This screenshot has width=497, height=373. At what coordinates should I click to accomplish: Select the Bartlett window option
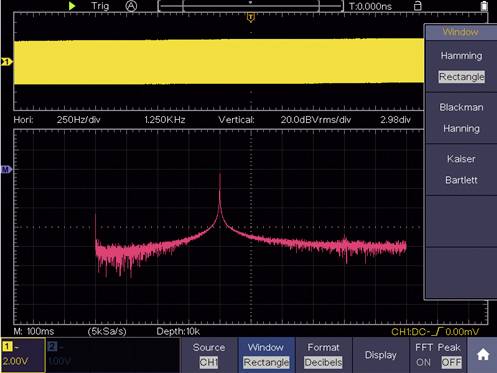pos(461,180)
